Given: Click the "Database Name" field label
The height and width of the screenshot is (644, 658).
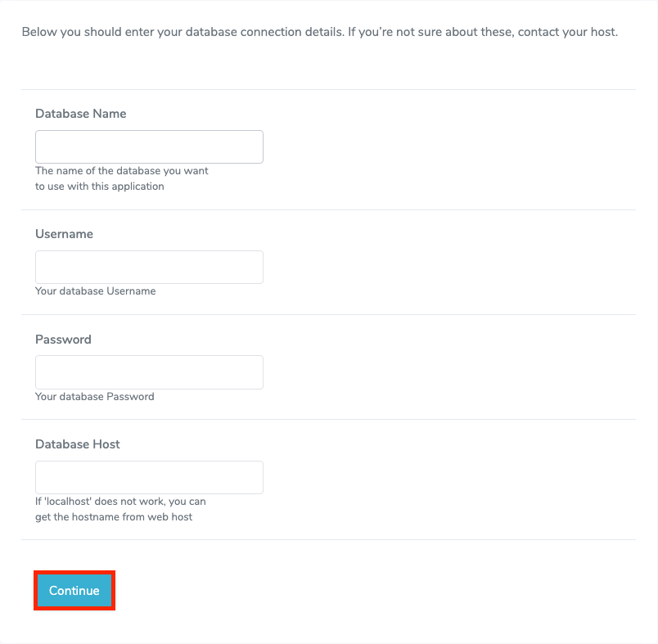Looking at the screenshot, I should [x=80, y=114].
